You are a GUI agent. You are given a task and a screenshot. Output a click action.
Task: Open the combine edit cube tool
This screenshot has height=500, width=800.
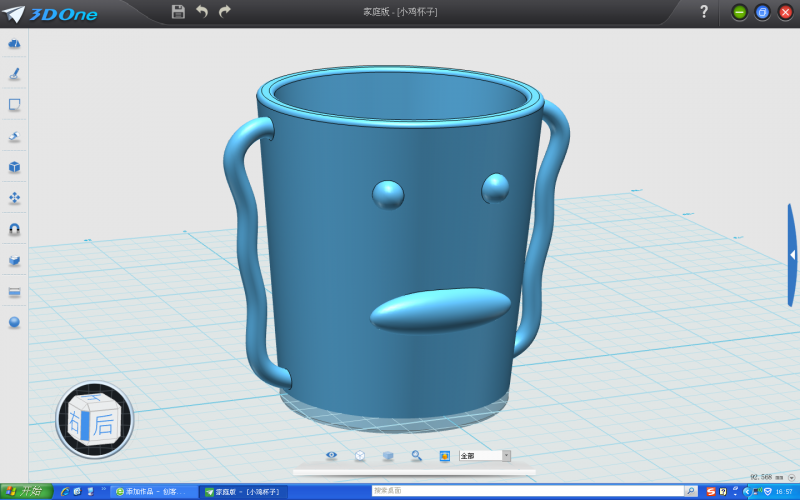click(14, 260)
